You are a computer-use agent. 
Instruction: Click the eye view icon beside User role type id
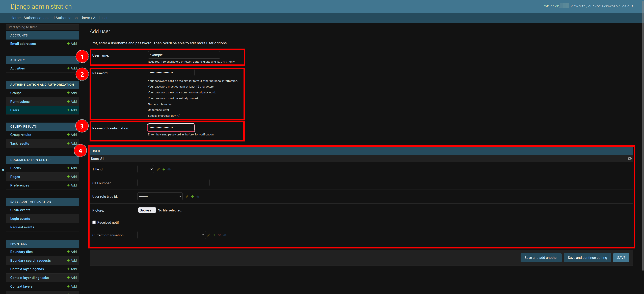coord(198,197)
